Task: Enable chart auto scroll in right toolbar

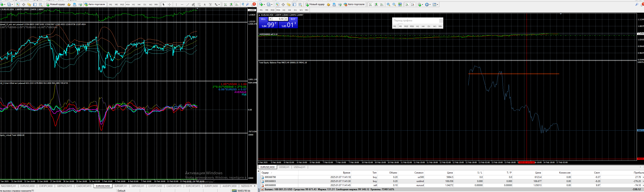Action: [407, 4]
